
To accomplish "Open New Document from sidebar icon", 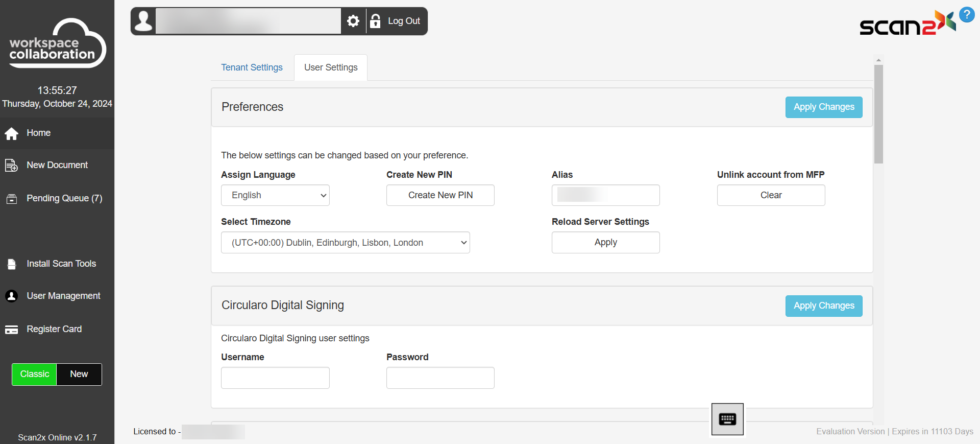I will pos(11,166).
